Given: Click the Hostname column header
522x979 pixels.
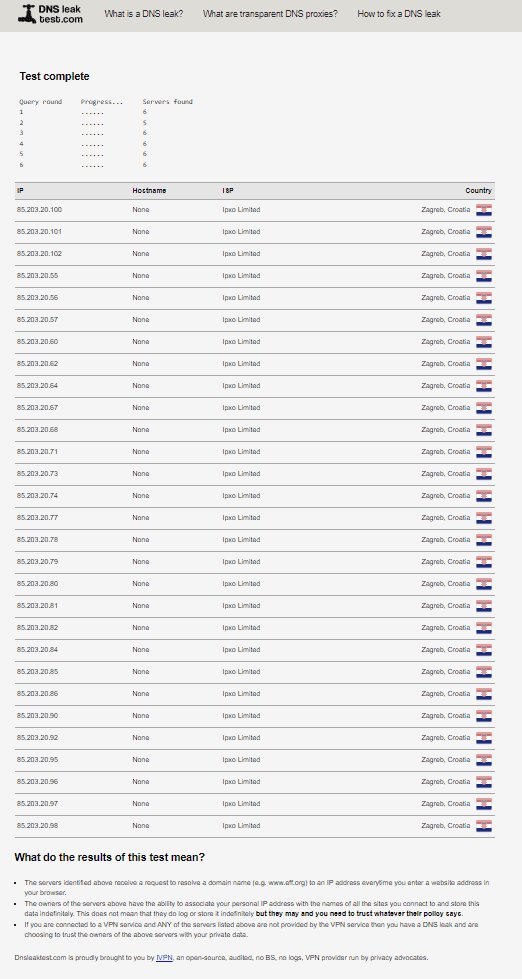Looking at the screenshot, I should pos(149,190).
